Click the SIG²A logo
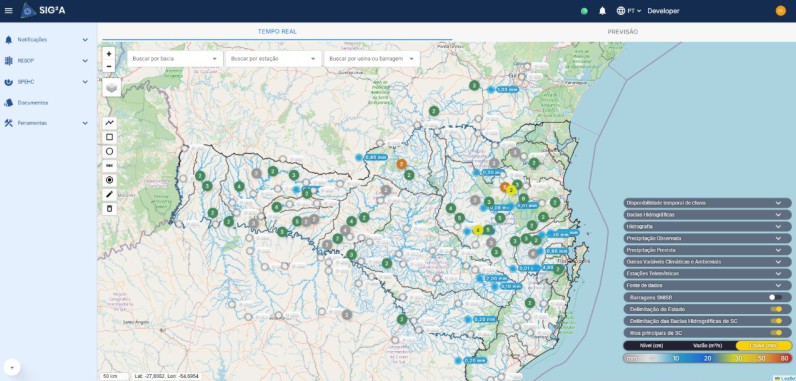Screen dimensions: 796x381 (43, 11)
